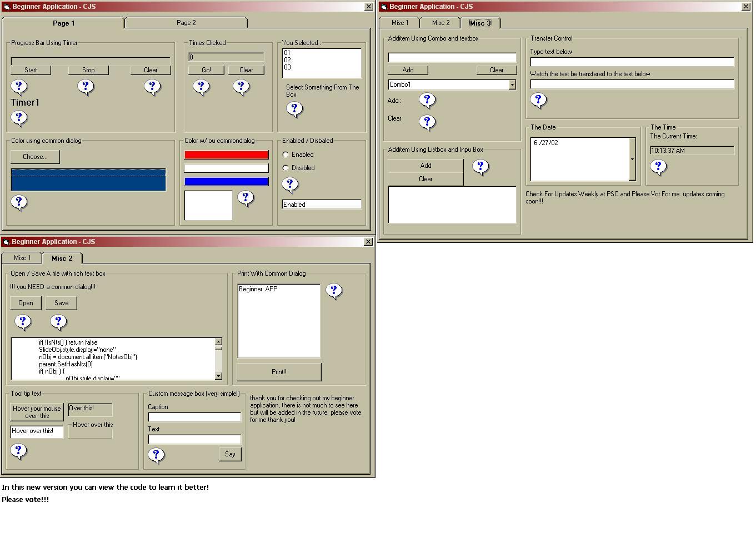Click the help icon below the Stop button
This screenshot has height=552, width=756.
tap(86, 87)
